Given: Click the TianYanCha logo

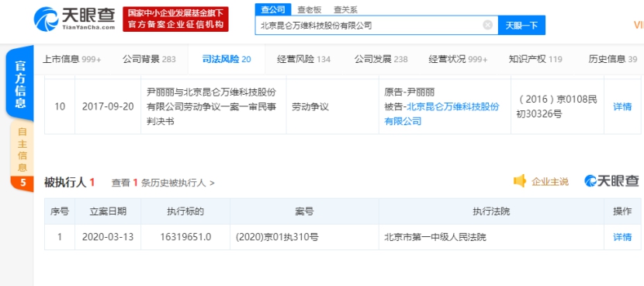Looking at the screenshot, I should [74, 19].
